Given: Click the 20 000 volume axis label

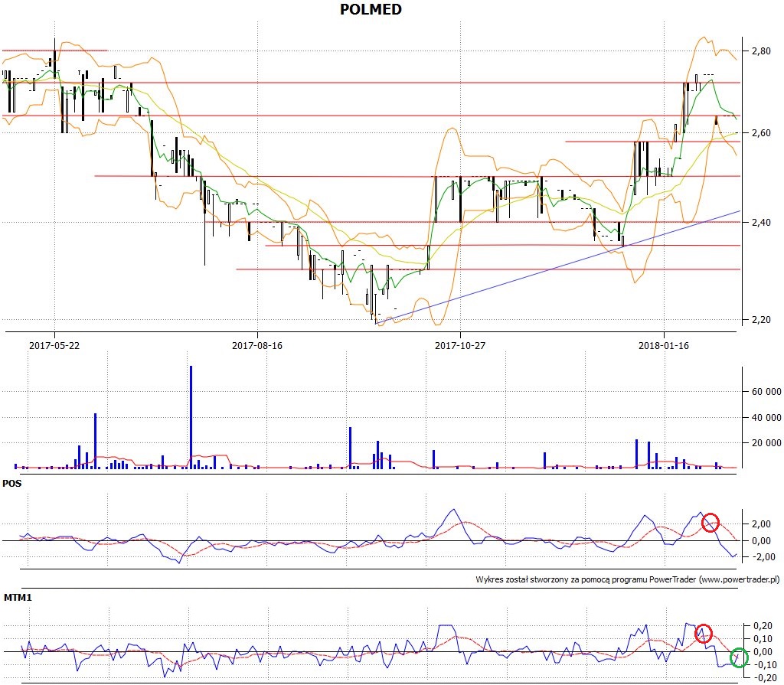Looking at the screenshot, I should 766,443.
